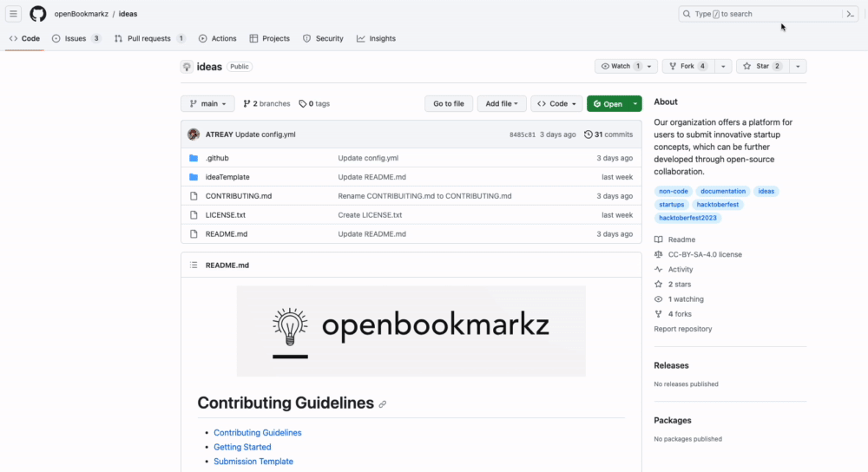
Task: Open the 'Rename CONTRIBUITING.md' commit message
Action: [x=424, y=196]
